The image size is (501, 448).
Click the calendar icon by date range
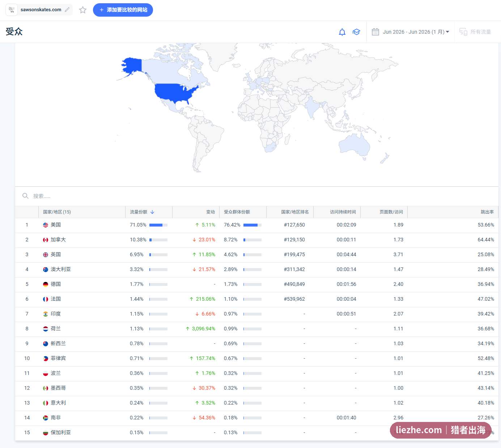pyautogui.click(x=375, y=32)
